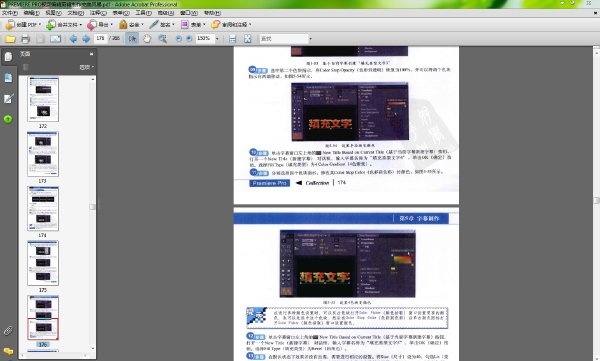Open the Sign (签名) pen dropdown
Image resolution: width=600 pixels, height=361 pixels.
pos(162,25)
